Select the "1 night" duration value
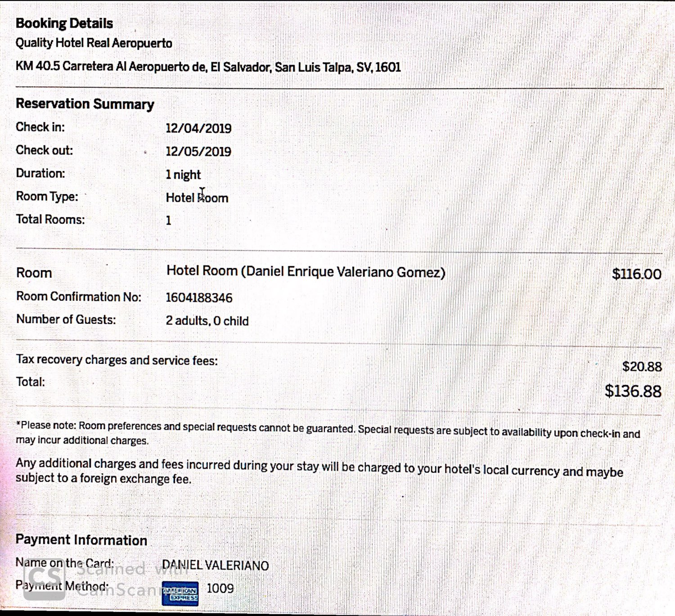This screenshot has height=616, width=675. click(183, 175)
